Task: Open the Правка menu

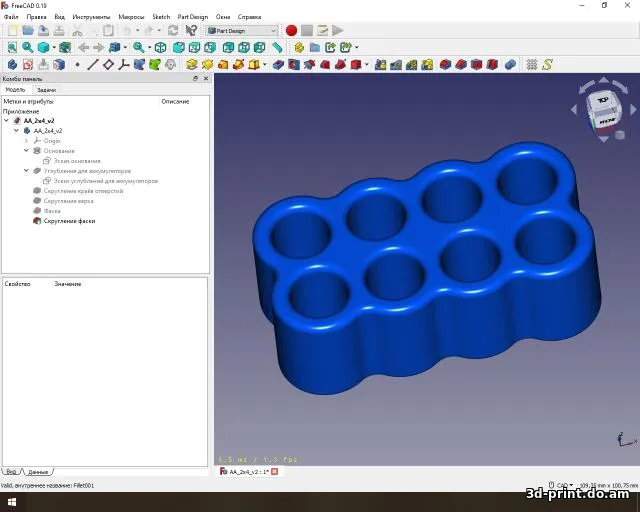Action: (x=36, y=17)
